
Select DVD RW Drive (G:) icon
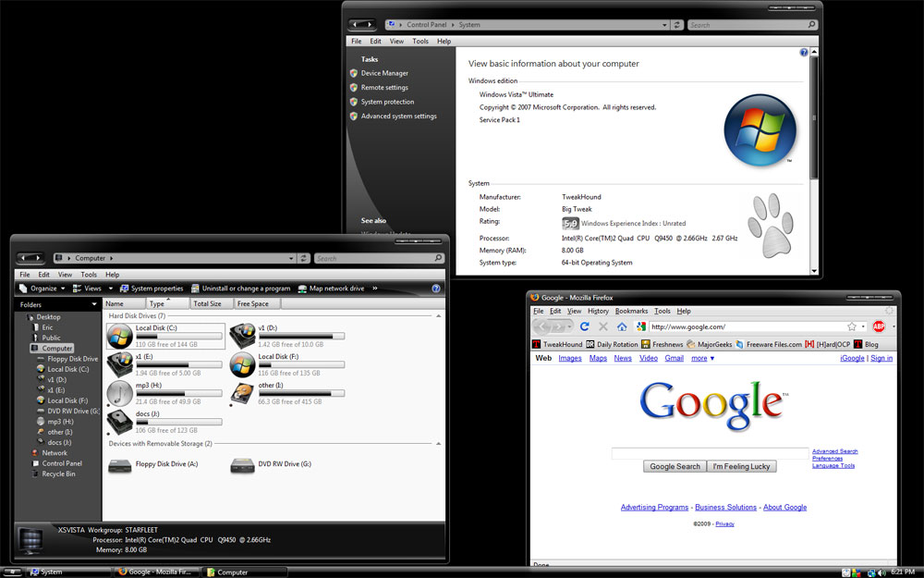[242, 466]
